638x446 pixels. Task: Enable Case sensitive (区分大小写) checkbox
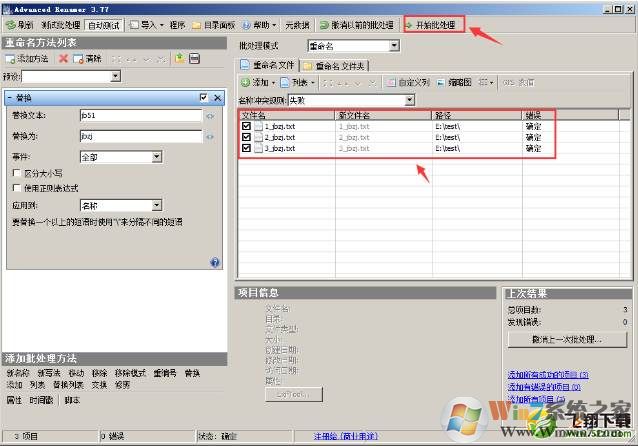(x=17, y=173)
